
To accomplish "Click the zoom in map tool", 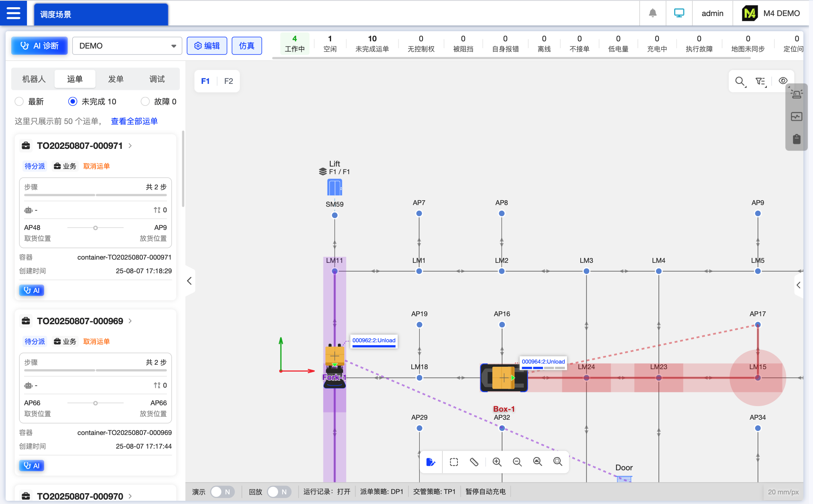I will [x=497, y=462].
